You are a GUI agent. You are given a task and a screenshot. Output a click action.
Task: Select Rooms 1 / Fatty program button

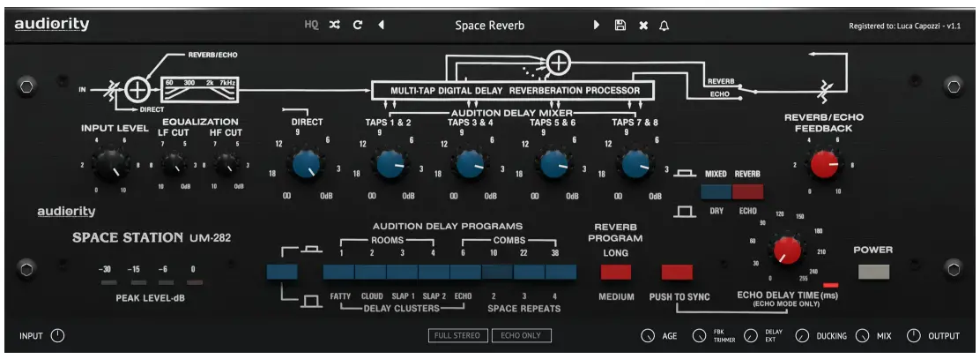[x=338, y=272]
